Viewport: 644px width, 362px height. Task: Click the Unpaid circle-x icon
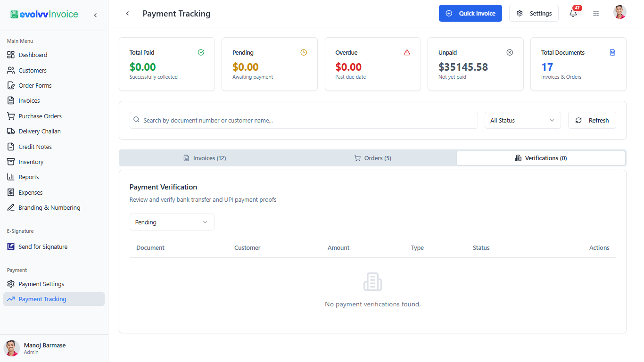coord(510,52)
